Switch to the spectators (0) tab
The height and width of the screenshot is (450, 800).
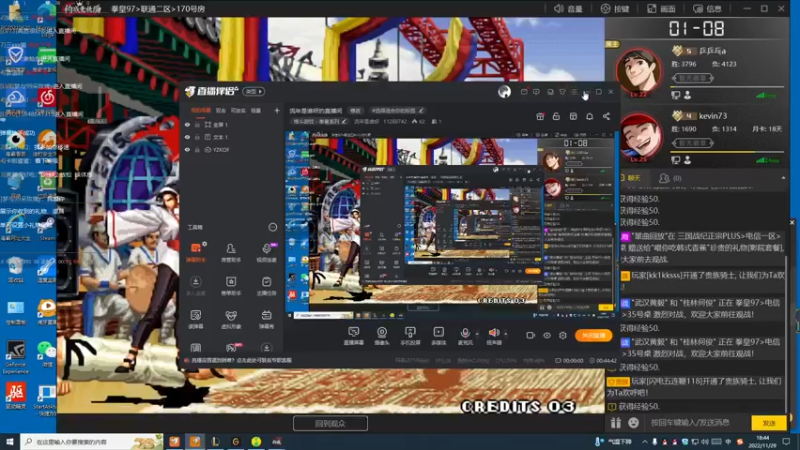pyautogui.click(x=670, y=178)
